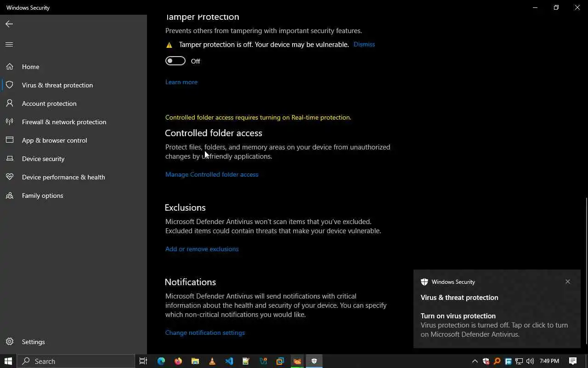Launch Firefox from the taskbar

(x=178, y=361)
